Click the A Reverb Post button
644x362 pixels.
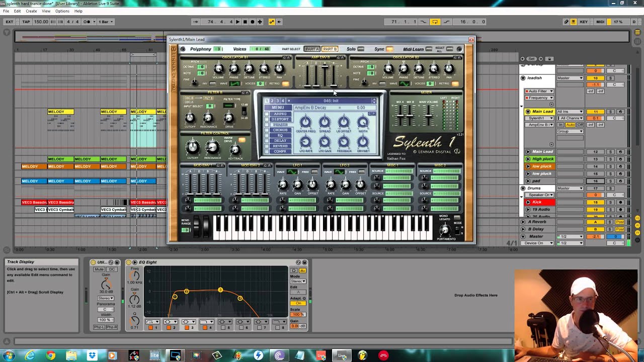620,222
